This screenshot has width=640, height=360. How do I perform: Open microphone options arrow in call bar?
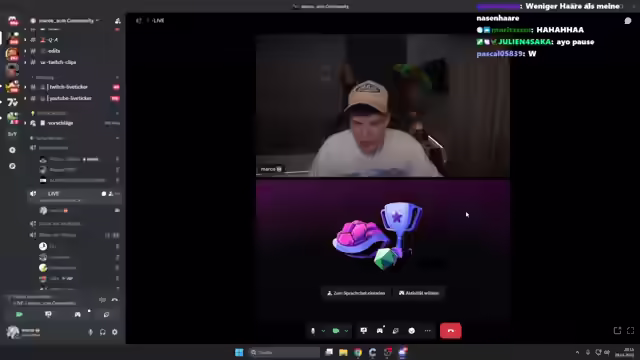point(323,331)
